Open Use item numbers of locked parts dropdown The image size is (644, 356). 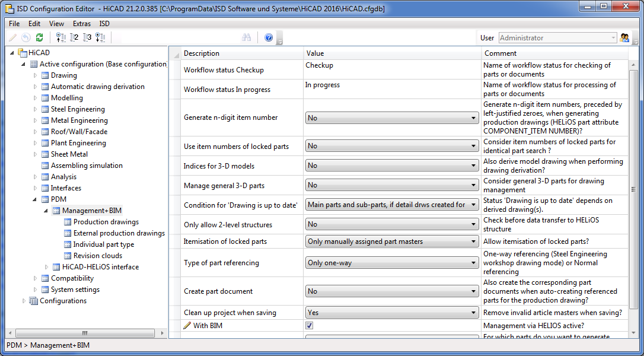(392, 146)
